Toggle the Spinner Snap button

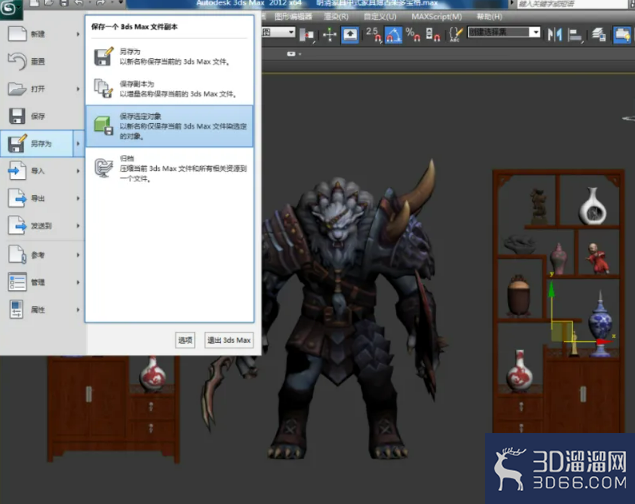(x=433, y=35)
